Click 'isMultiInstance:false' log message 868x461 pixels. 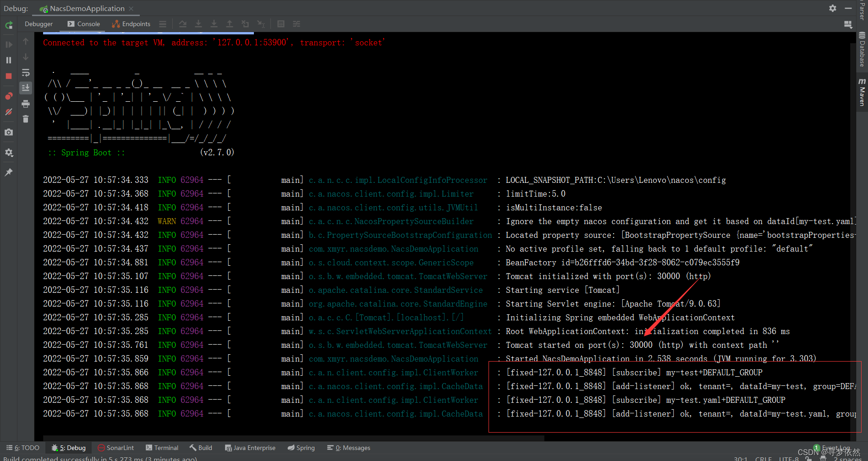pyautogui.click(x=554, y=208)
